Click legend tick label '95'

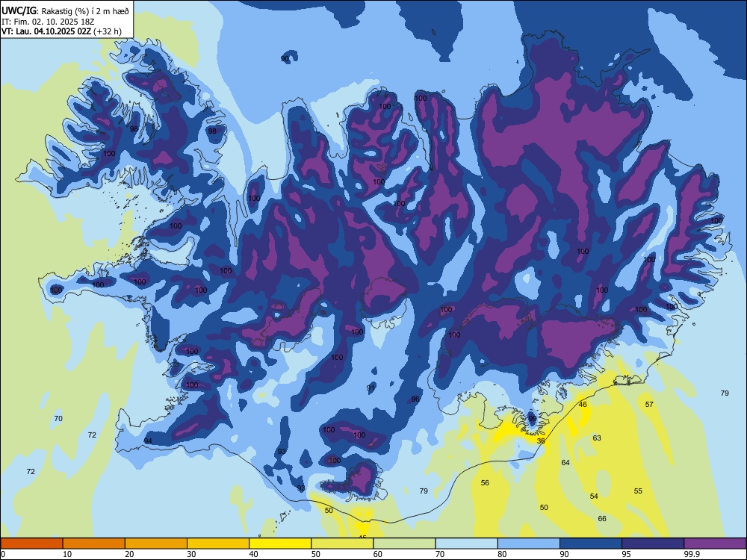(x=626, y=554)
